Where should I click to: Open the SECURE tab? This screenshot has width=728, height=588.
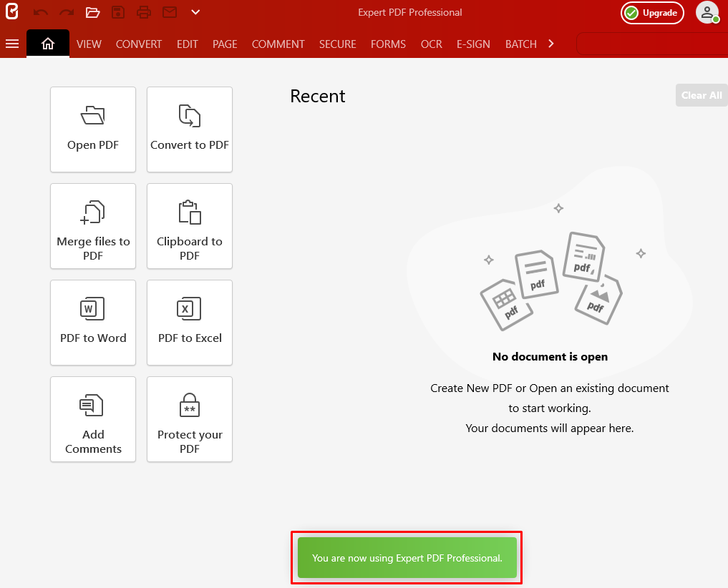tap(338, 44)
